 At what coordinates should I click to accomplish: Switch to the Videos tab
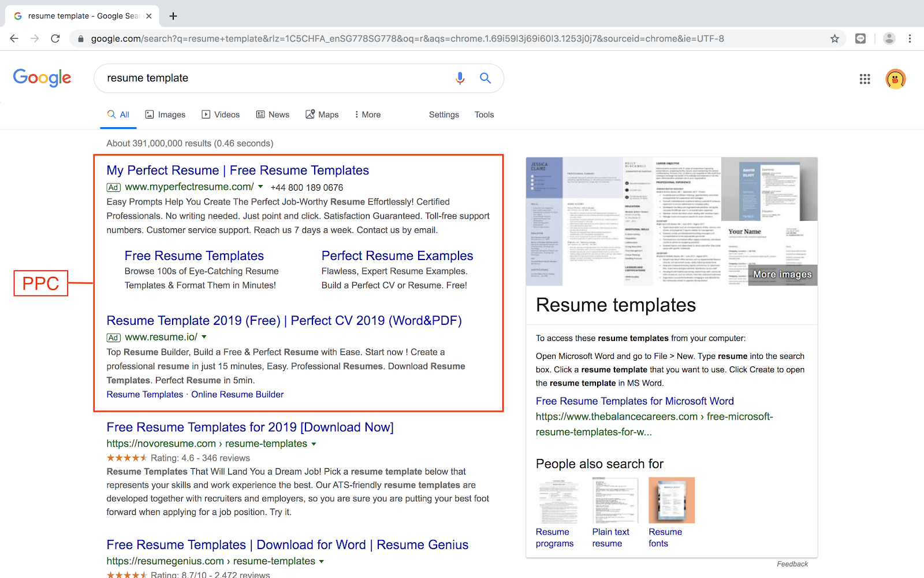221,114
